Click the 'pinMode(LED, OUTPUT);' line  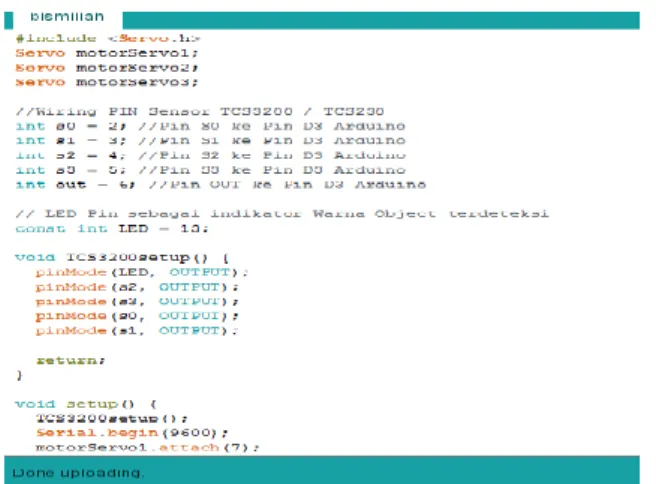(142, 272)
